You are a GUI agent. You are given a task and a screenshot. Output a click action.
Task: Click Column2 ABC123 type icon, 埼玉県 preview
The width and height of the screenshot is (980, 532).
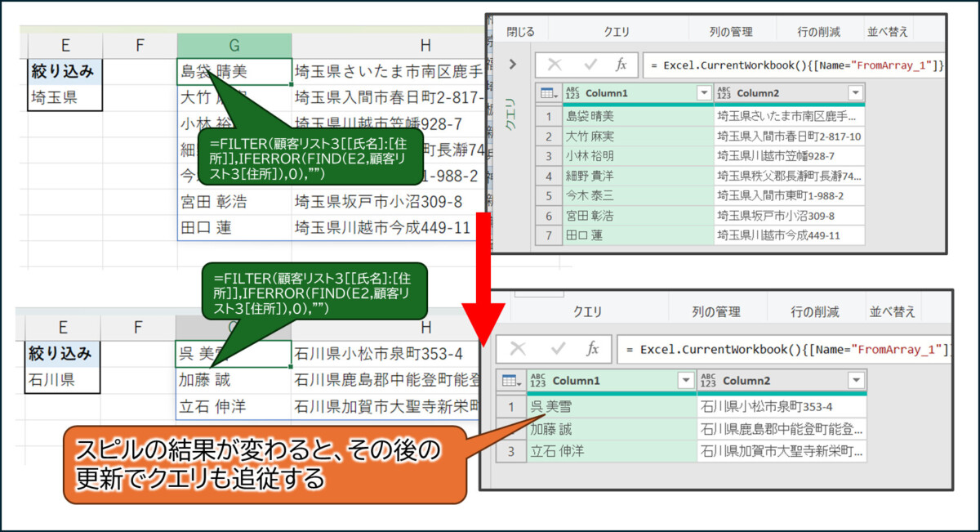coord(724,93)
